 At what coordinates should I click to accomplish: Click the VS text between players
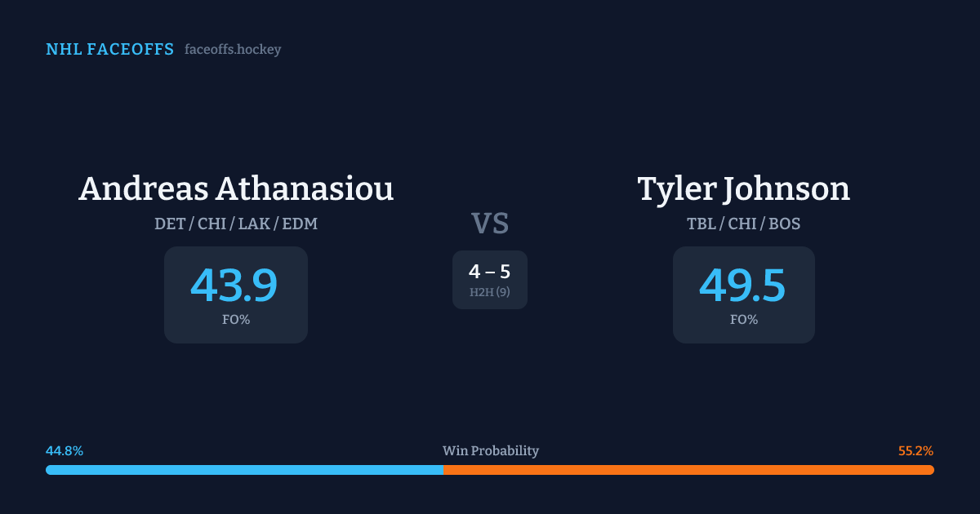tap(490, 223)
